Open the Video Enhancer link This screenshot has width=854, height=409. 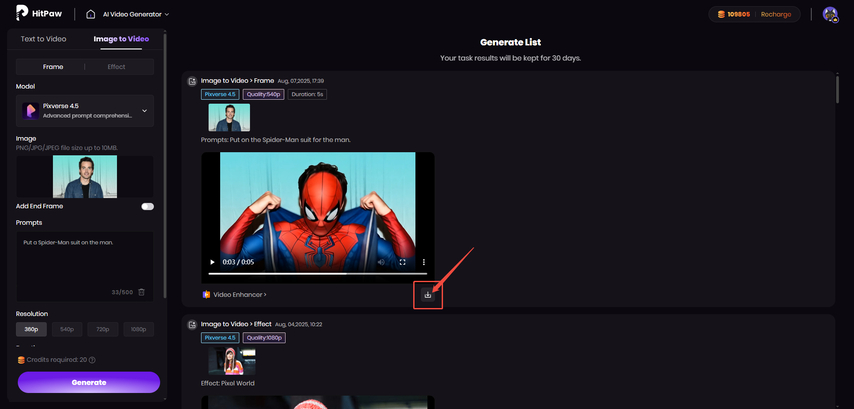pos(236,295)
